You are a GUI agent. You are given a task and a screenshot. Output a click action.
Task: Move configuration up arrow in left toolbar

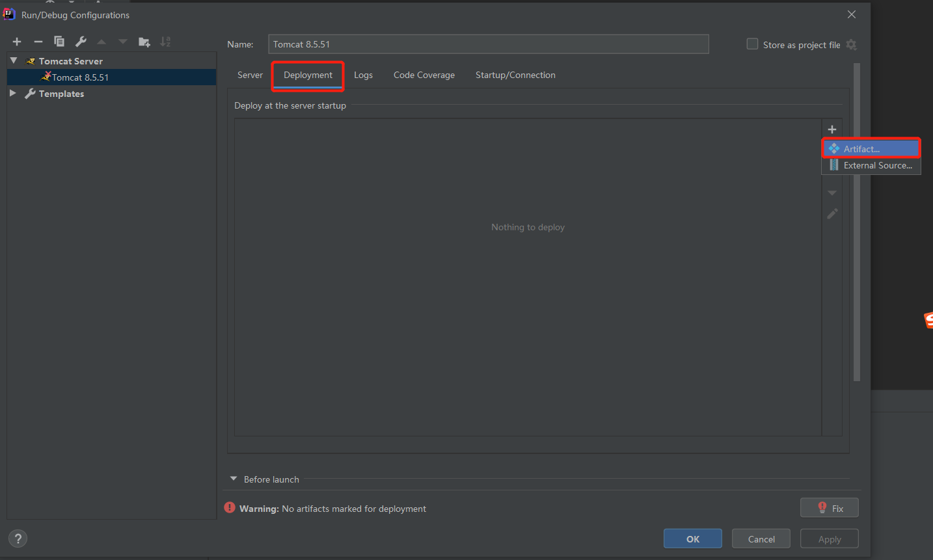pyautogui.click(x=101, y=42)
